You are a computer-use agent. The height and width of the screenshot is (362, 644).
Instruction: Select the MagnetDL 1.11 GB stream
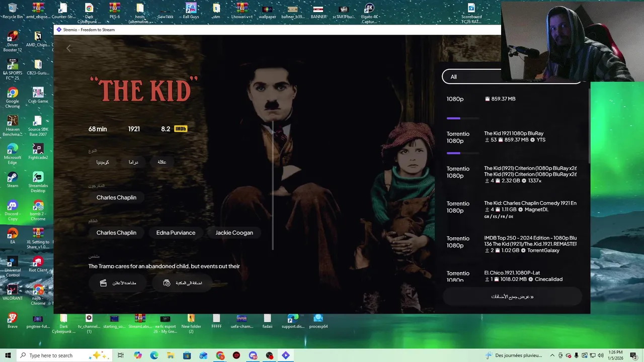coord(512,209)
